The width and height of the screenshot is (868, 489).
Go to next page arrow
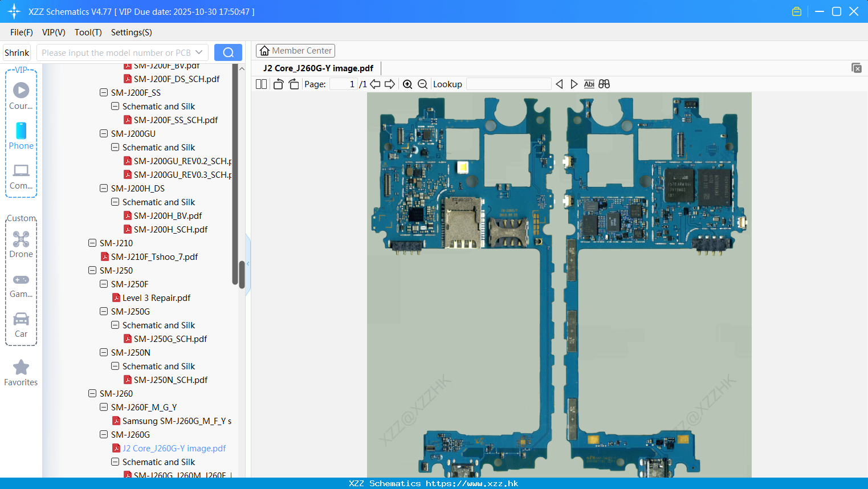pos(390,84)
